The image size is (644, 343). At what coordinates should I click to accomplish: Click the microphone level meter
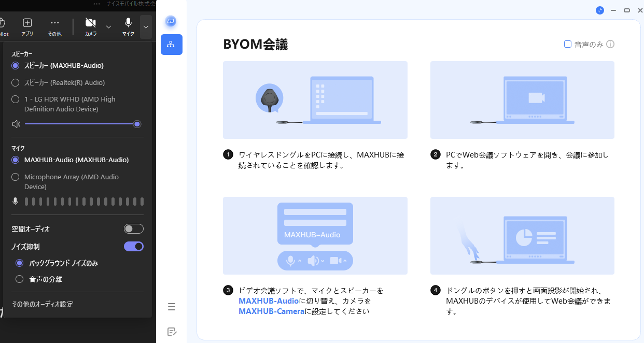pyautogui.click(x=85, y=202)
